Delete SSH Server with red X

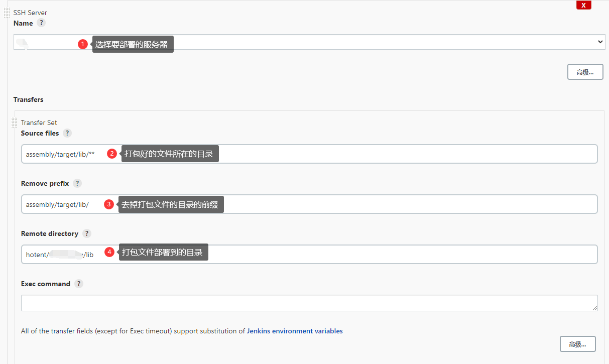coord(583,5)
